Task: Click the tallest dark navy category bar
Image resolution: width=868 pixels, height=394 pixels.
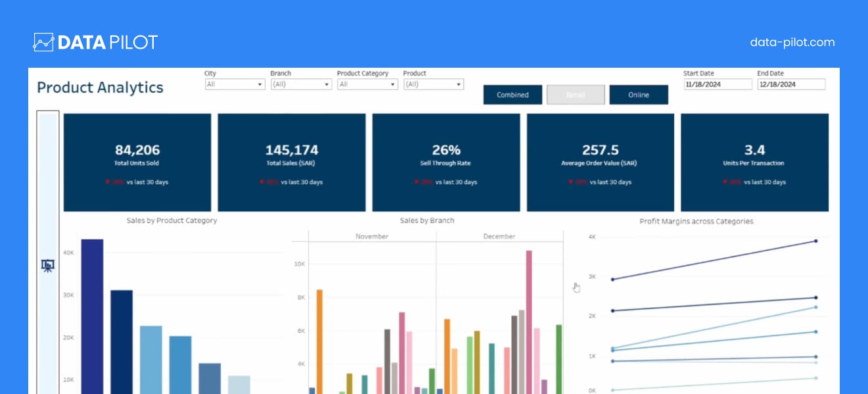Action: 92,316
